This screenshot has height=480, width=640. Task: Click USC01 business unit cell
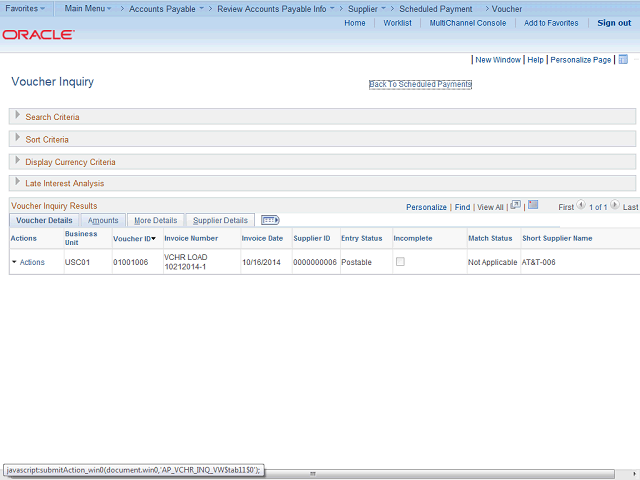tap(77, 262)
